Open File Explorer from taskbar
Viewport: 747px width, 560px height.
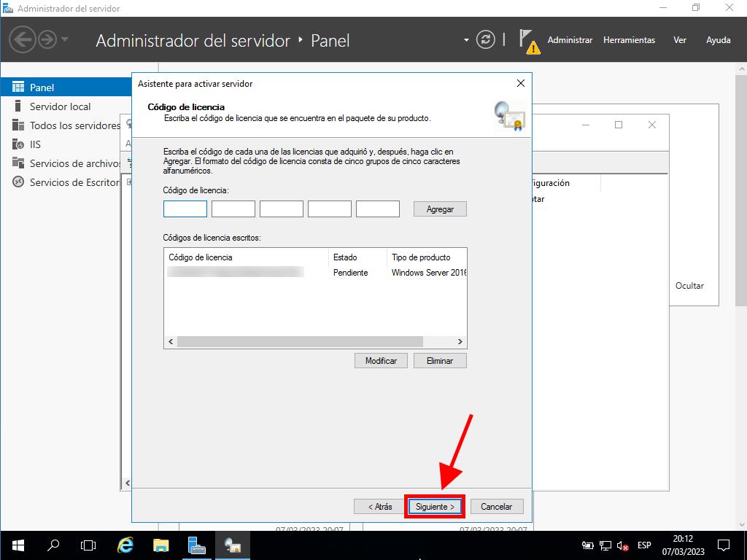(x=161, y=545)
